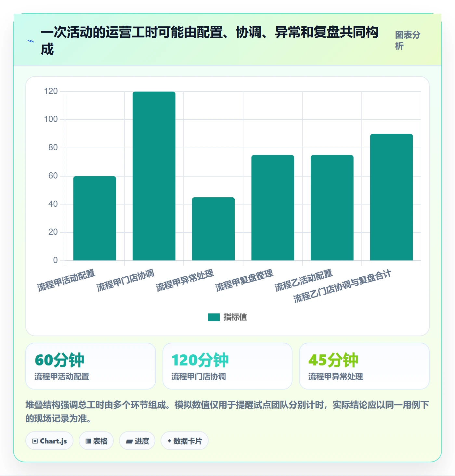Click the y-axis value 100
Image resolution: width=455 pixels, height=476 pixels.
click(x=51, y=119)
